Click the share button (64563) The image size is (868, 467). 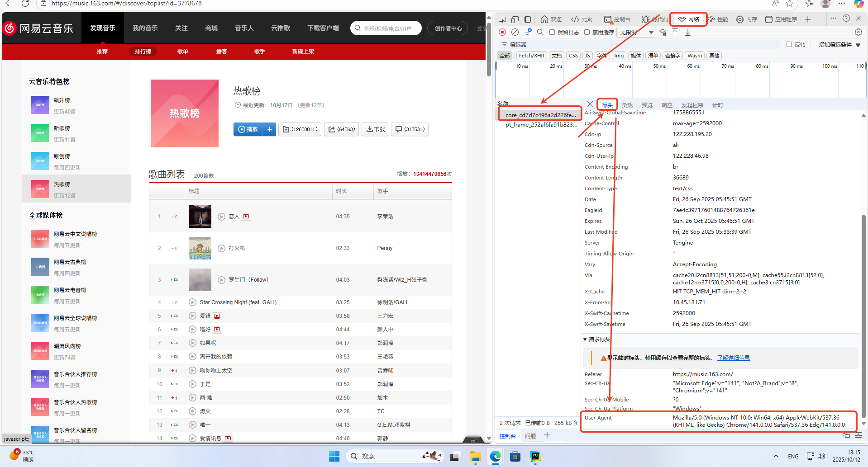pos(342,129)
